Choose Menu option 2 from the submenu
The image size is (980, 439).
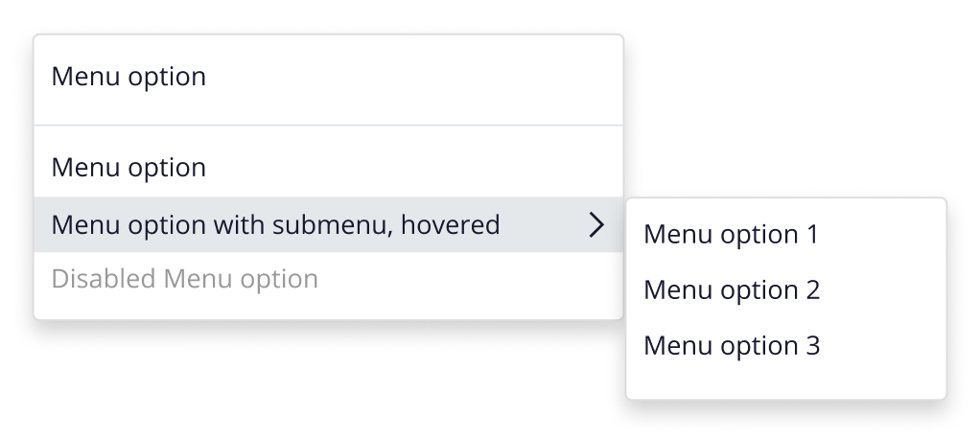[x=731, y=289]
